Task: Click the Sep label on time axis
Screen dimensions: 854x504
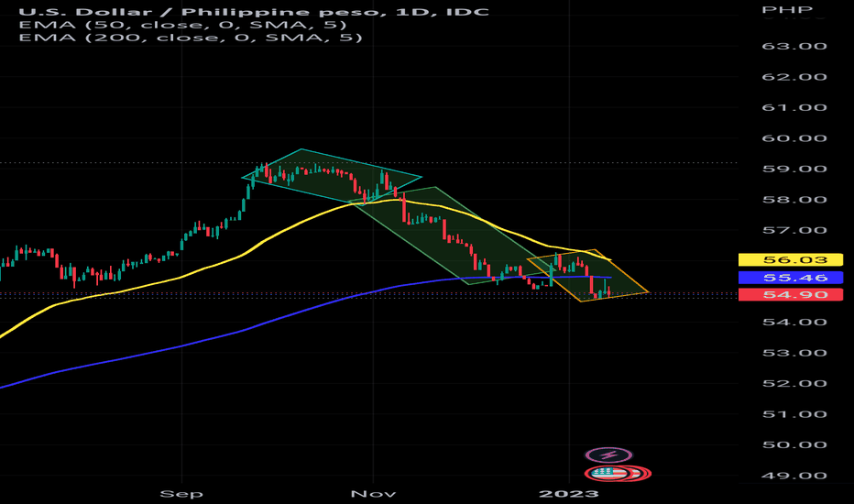Action: click(x=181, y=494)
